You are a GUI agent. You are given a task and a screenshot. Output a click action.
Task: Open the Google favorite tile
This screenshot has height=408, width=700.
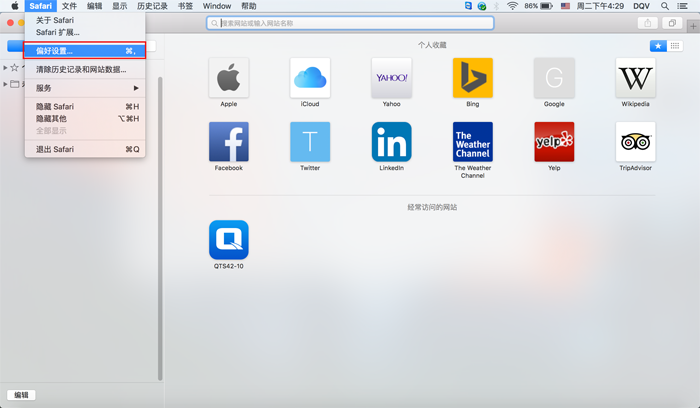pyautogui.click(x=554, y=78)
